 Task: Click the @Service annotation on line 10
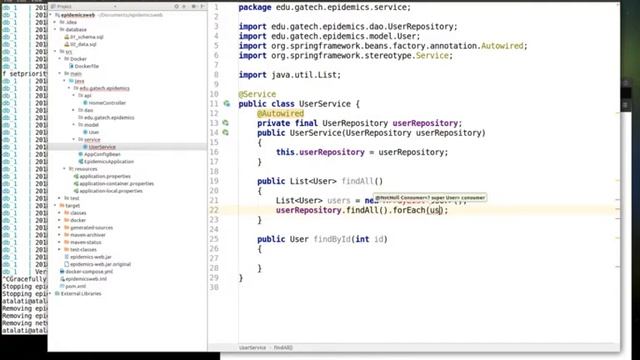coord(257,94)
